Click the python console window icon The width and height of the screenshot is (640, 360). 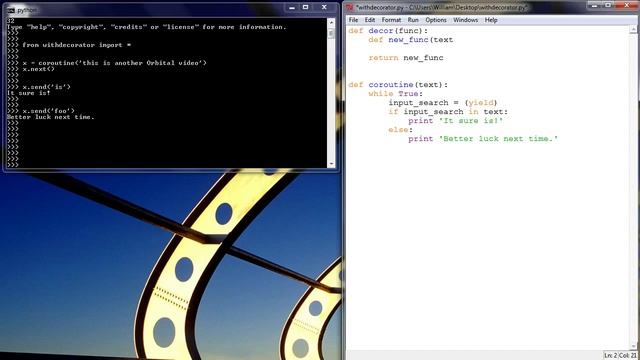click(x=11, y=10)
